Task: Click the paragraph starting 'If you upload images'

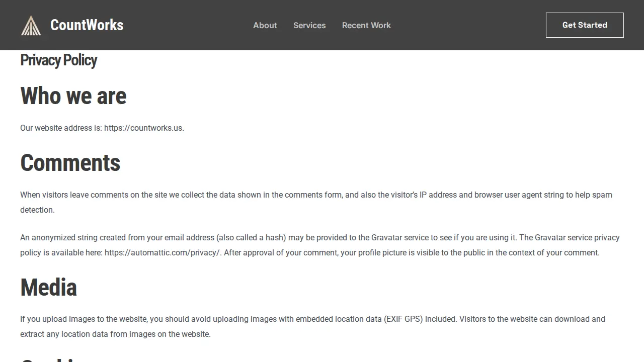Action: 312,326
